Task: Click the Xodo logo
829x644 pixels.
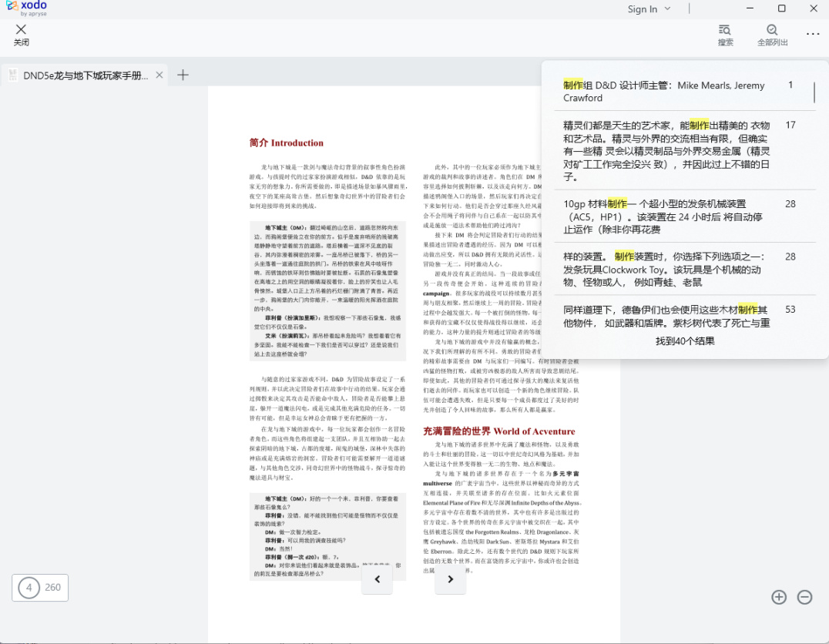Action: [x=26, y=8]
